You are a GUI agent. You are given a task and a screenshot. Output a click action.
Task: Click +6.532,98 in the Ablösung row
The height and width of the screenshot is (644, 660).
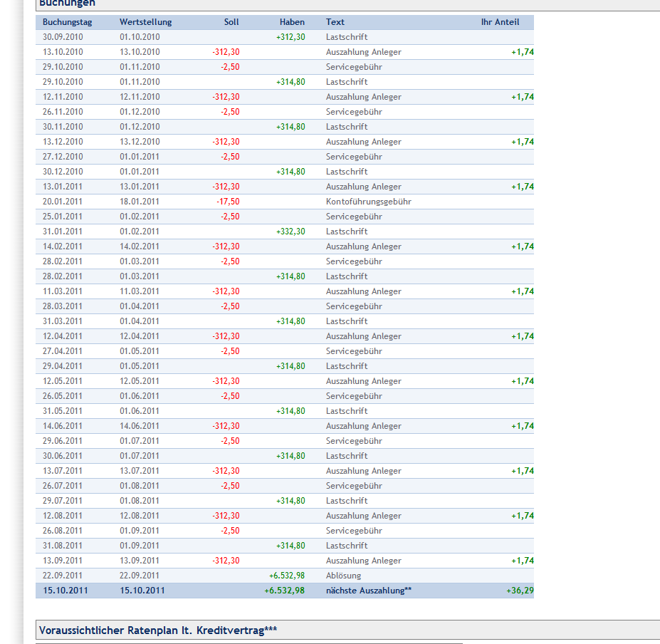[286, 576]
